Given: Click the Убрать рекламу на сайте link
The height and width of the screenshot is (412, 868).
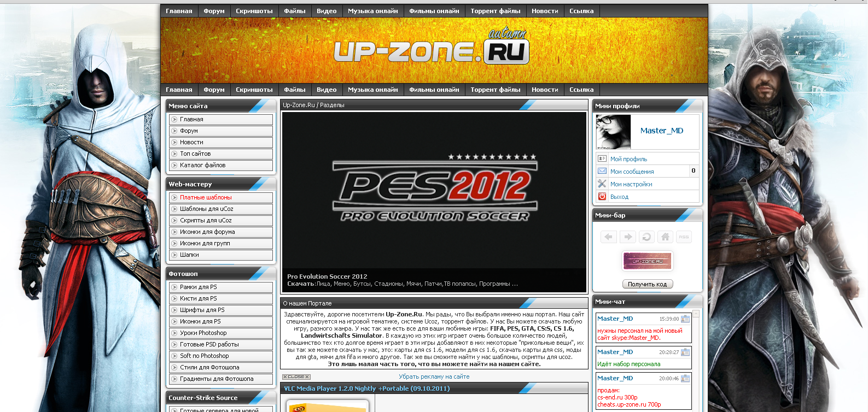Looking at the screenshot, I should pos(434,376).
